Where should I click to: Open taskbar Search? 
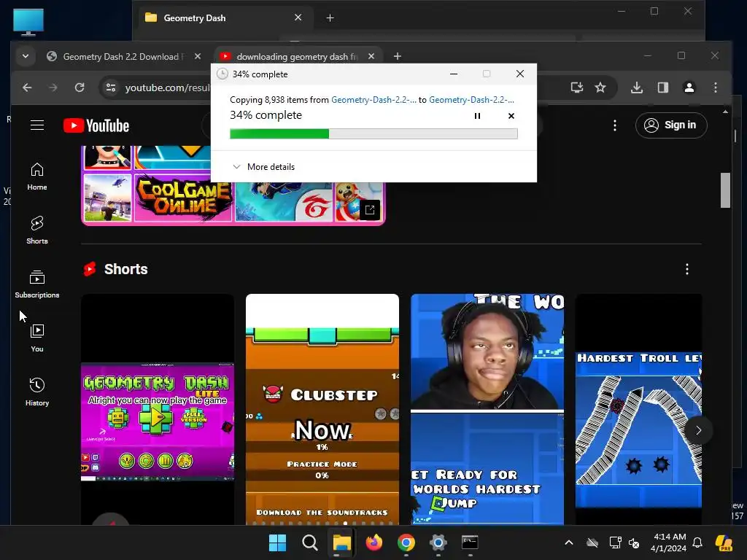(x=309, y=542)
